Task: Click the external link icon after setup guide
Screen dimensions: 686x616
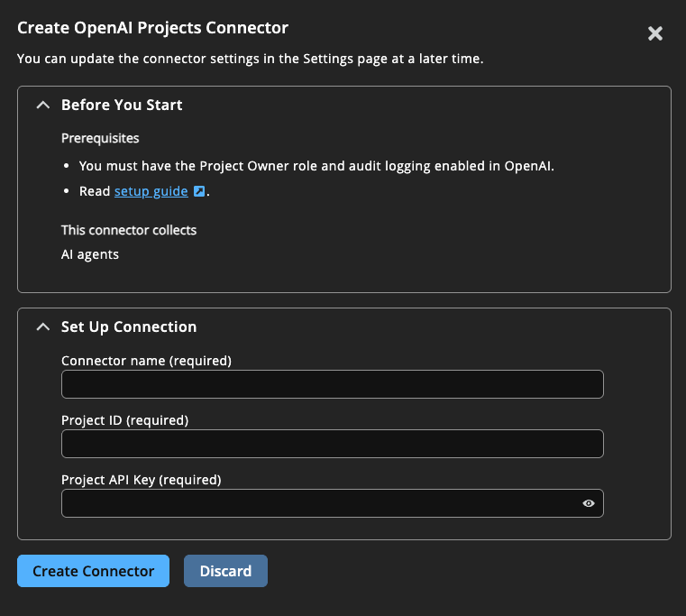Action: pyautogui.click(x=199, y=191)
